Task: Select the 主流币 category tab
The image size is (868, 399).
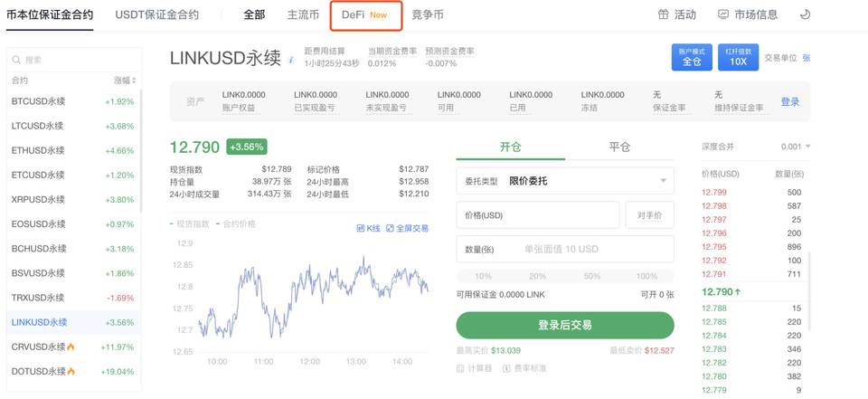Action: coord(304,15)
